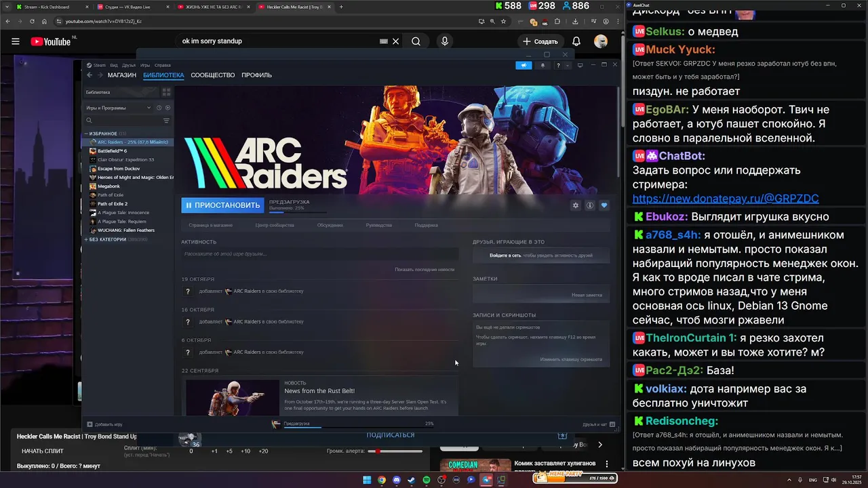Viewport: 868px width, 488px height.
Task: Pause download with ПРИОСТАНОВИТЬ button
Action: 222,205
